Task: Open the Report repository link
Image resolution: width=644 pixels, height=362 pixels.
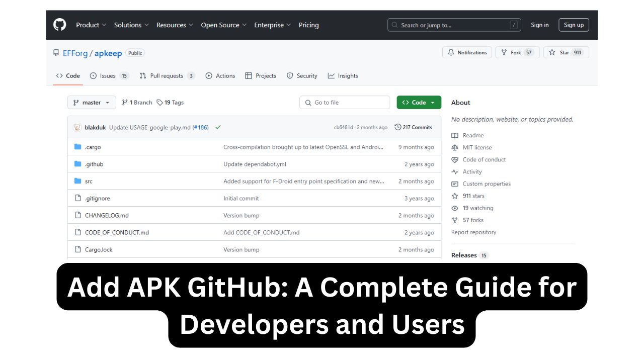Action: tap(473, 232)
